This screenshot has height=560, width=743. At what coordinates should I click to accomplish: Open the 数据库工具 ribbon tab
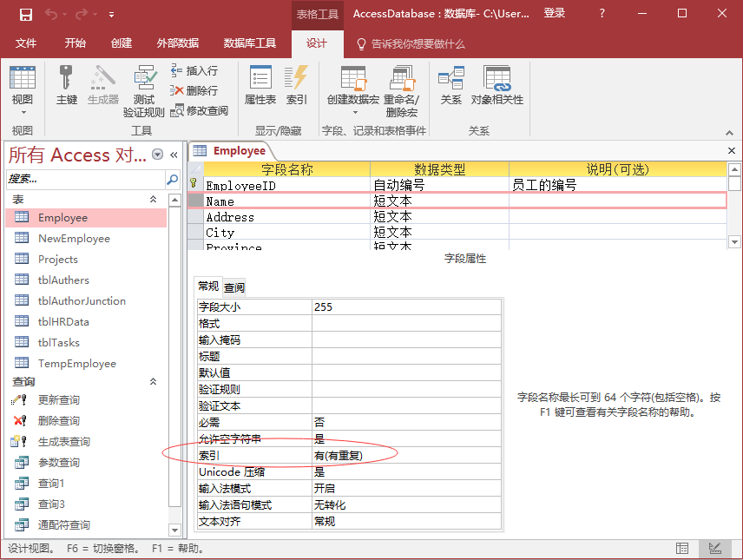tap(249, 43)
